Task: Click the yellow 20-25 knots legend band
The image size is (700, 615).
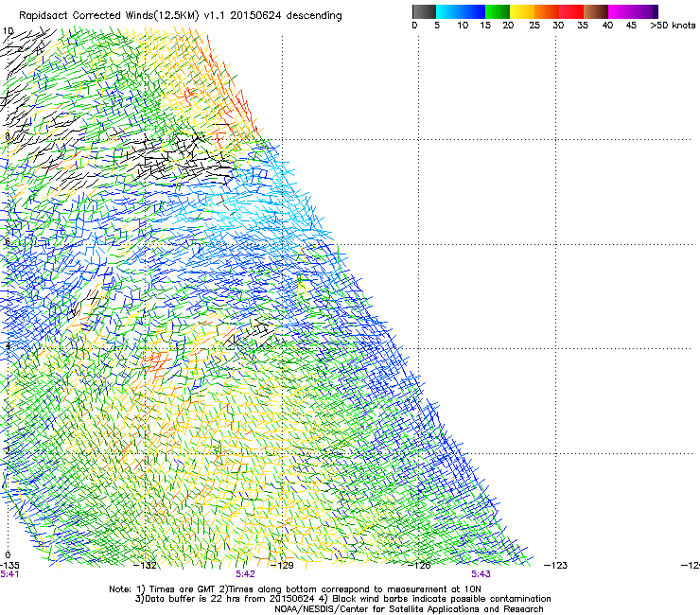Action: [522, 11]
